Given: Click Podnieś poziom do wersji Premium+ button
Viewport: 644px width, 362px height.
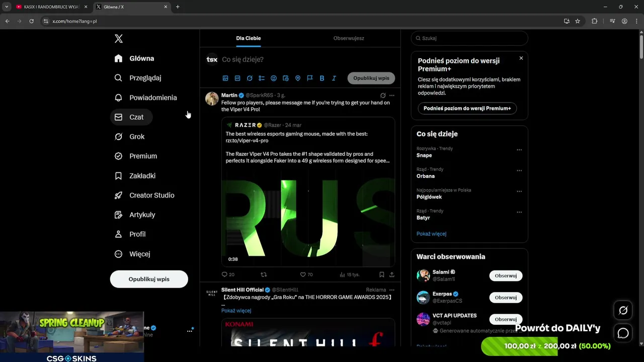Looking at the screenshot, I should click(x=467, y=108).
